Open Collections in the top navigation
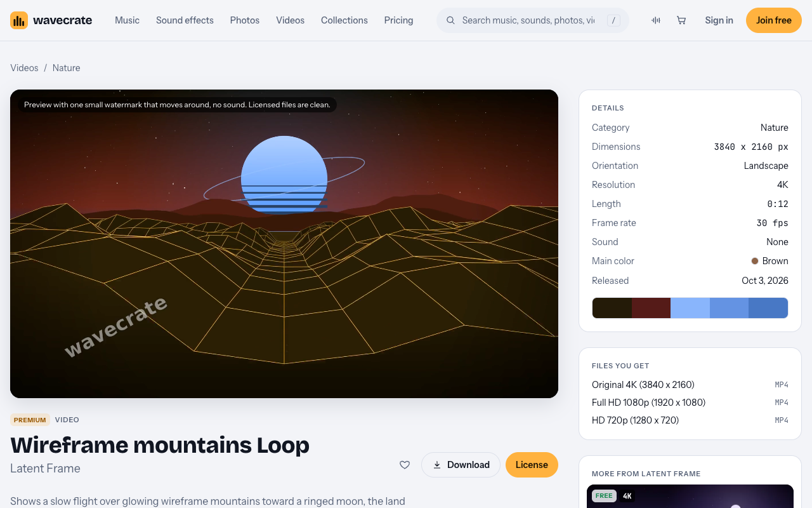Viewport: 812px width, 508px height. (x=344, y=20)
